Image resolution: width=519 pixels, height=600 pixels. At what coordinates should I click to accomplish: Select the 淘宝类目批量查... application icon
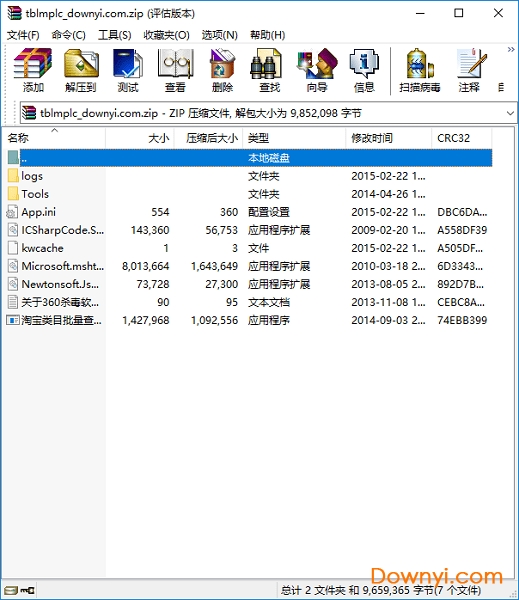pyautogui.click(x=13, y=320)
